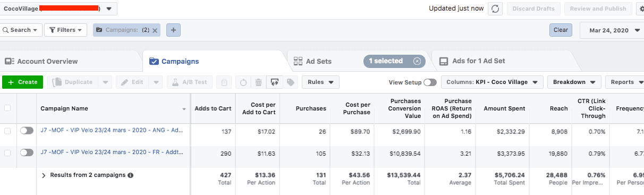Click Discard Drafts button

pos(533,9)
